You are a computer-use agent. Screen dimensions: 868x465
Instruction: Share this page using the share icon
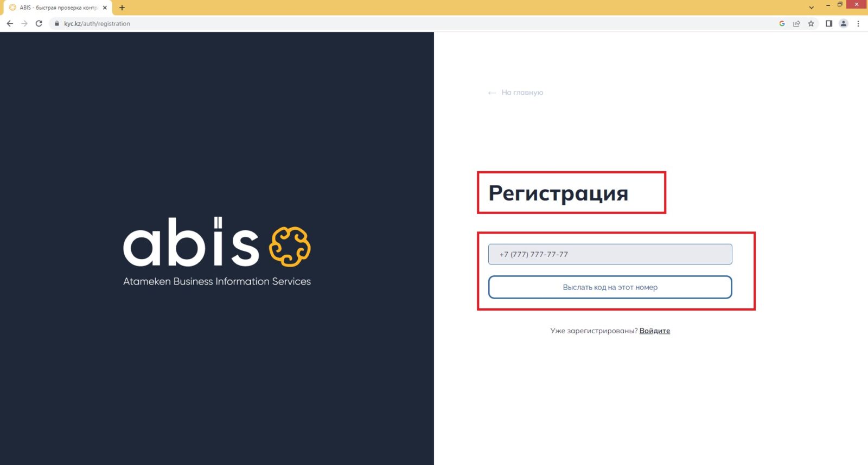796,23
